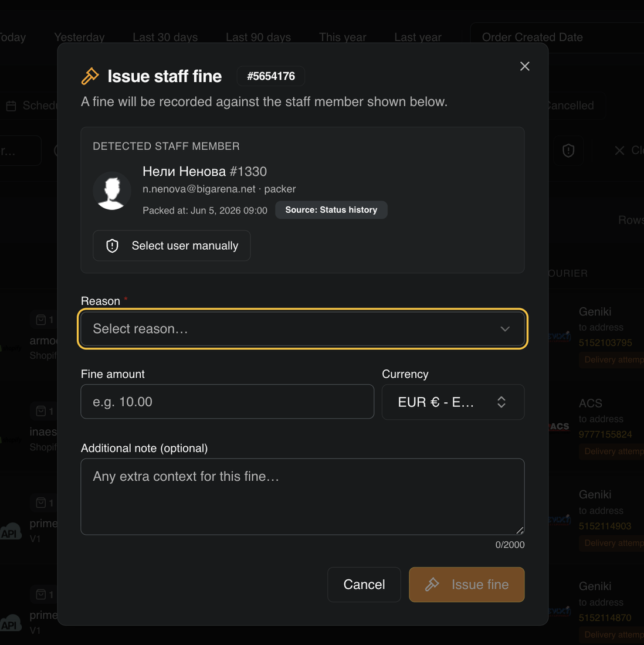644x645 pixels.
Task: Select the Last year filter
Action: click(x=418, y=37)
